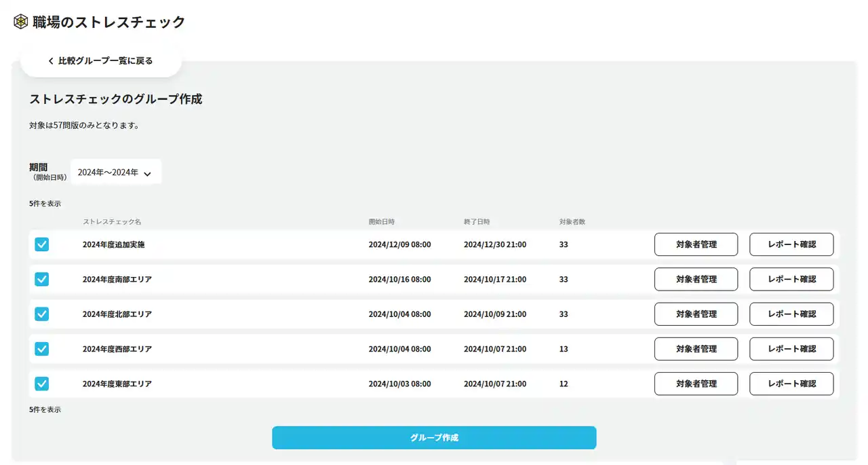The image size is (868, 465).
Task: Click the 職場のストレスチェック title text
Action: coord(110,22)
